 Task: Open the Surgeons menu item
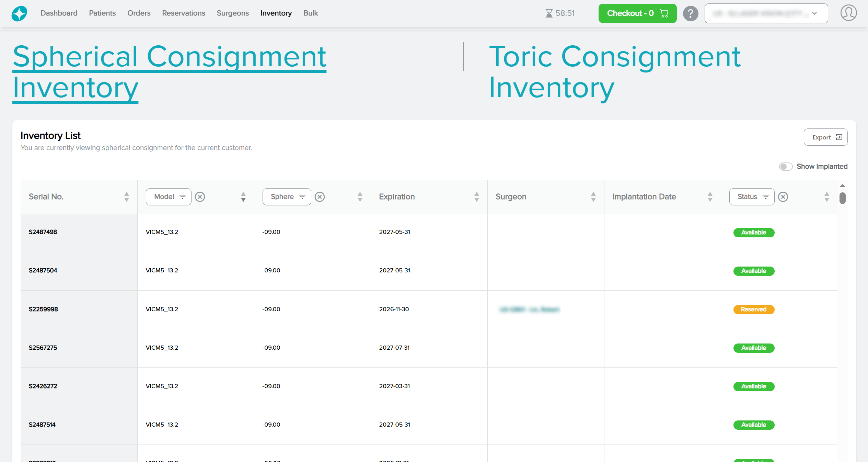pyautogui.click(x=232, y=13)
